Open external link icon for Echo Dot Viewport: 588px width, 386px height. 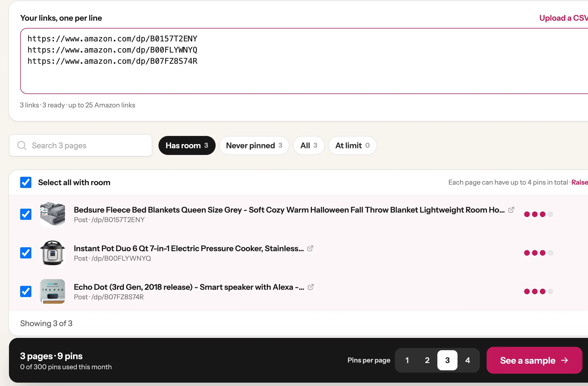(311, 287)
